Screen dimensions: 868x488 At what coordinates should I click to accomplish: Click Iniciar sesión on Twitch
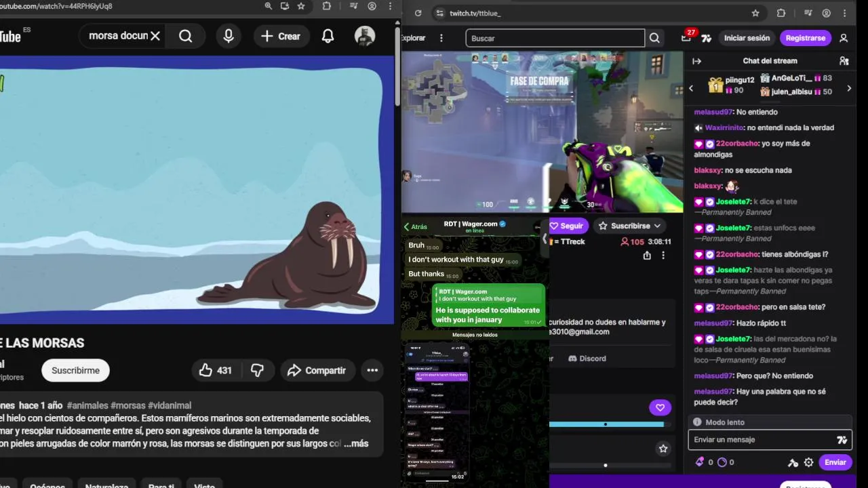[x=747, y=38]
